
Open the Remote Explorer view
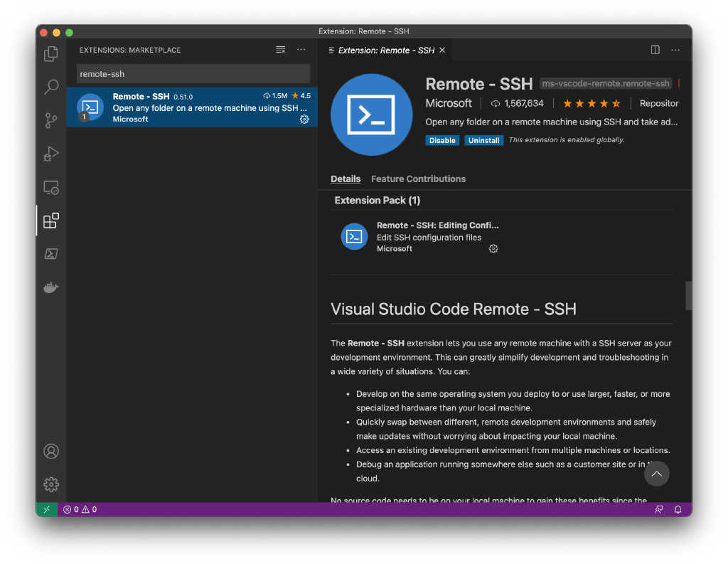[50, 187]
